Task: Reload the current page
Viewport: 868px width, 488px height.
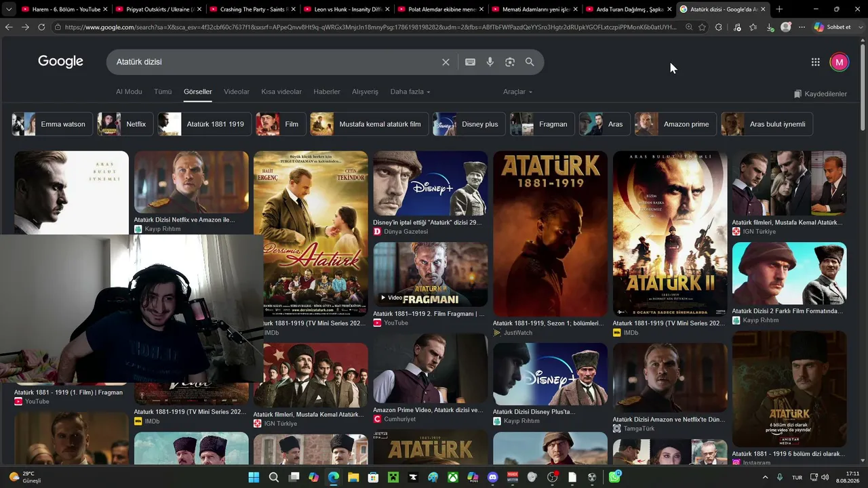Action: coord(41,27)
